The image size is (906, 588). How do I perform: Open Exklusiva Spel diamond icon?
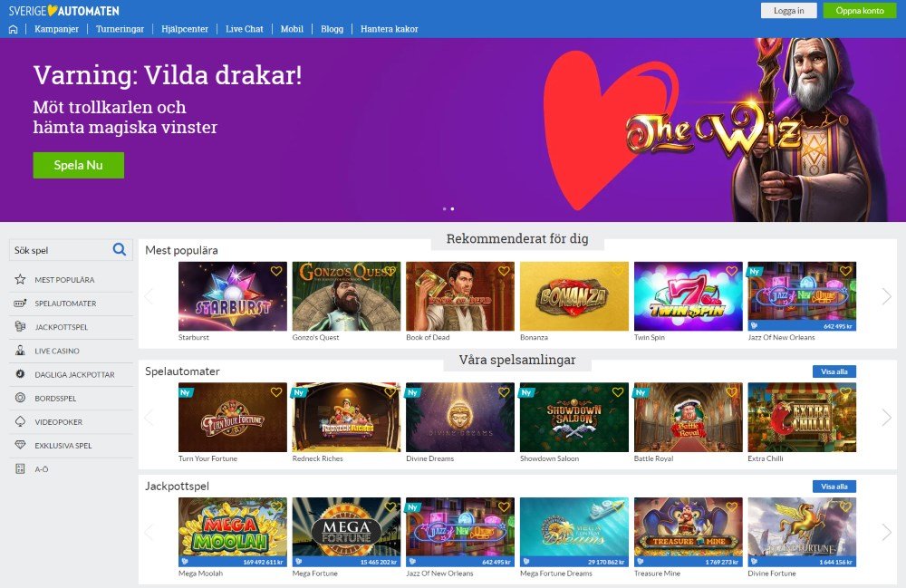coord(20,446)
